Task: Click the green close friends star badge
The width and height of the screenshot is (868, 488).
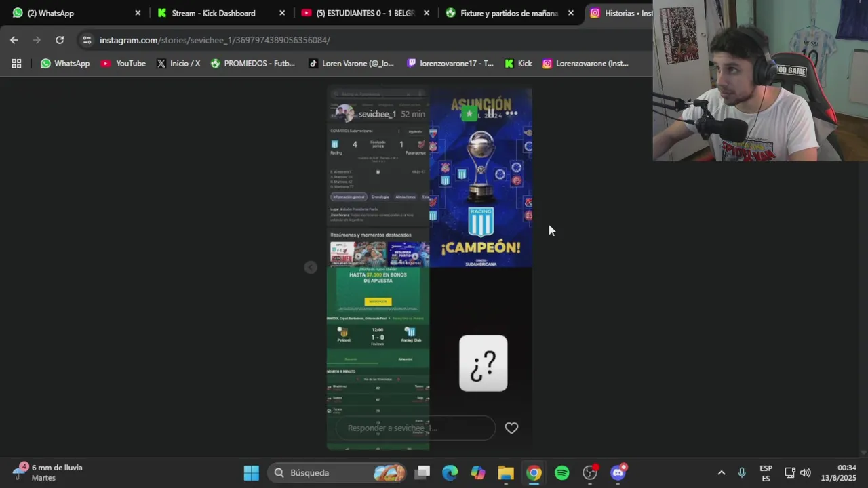Action: (x=469, y=114)
